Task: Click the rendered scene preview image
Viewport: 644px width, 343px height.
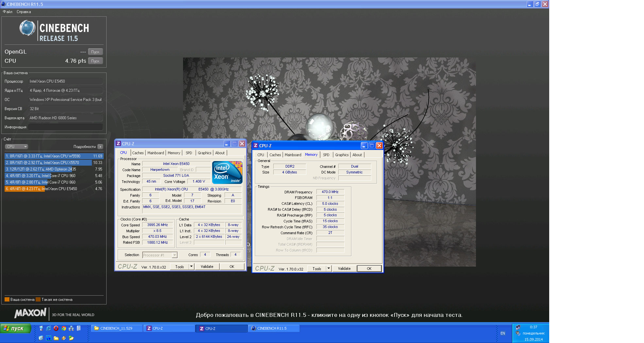Action: tap(329, 162)
